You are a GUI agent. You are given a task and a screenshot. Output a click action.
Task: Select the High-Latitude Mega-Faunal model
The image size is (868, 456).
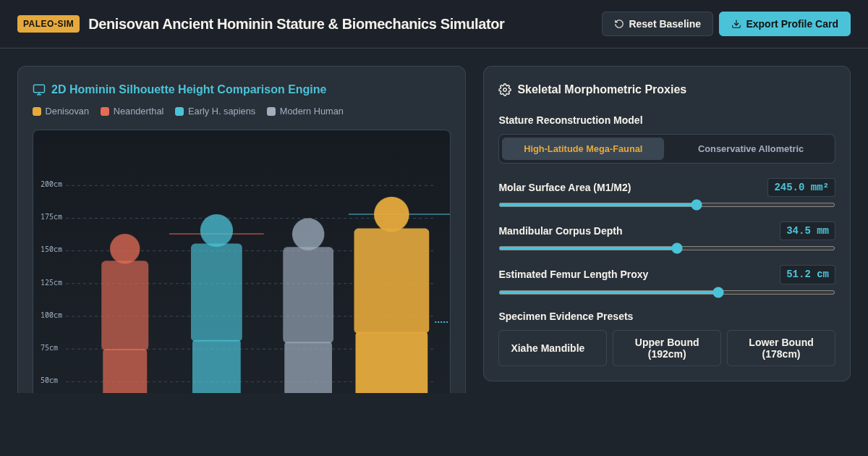(x=583, y=148)
